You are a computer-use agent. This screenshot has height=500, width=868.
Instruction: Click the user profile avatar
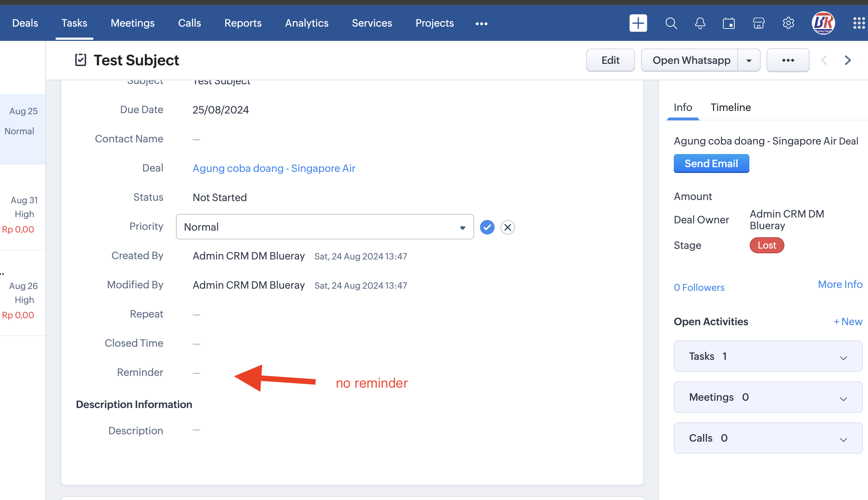click(x=823, y=23)
